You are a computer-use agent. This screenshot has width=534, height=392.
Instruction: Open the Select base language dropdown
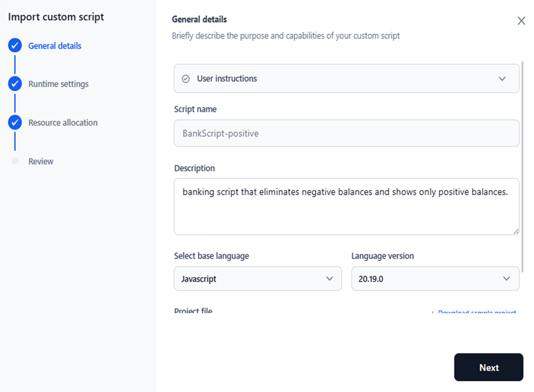(257, 279)
